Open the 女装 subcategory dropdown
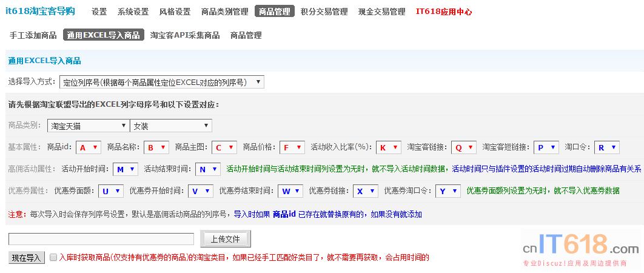This screenshot has height=273, width=644. [x=171, y=126]
